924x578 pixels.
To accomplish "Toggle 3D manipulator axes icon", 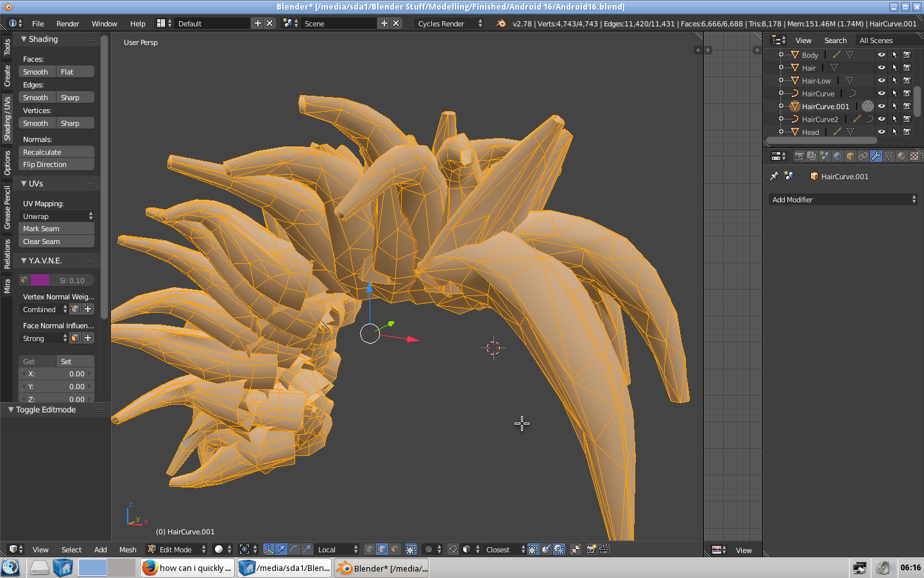I will click(269, 549).
